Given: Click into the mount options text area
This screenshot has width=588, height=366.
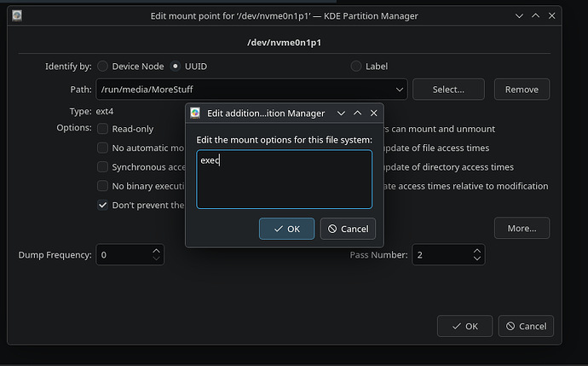Looking at the screenshot, I should [x=285, y=179].
